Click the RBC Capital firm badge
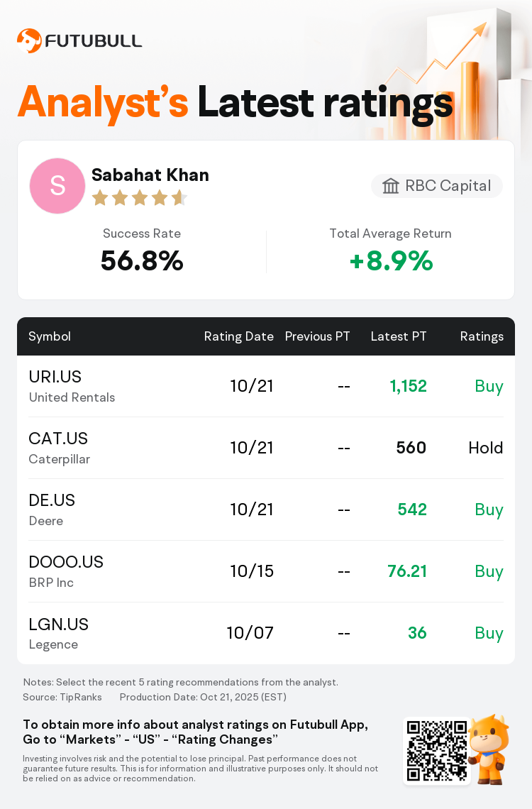The height and width of the screenshot is (809, 532). pos(437,186)
